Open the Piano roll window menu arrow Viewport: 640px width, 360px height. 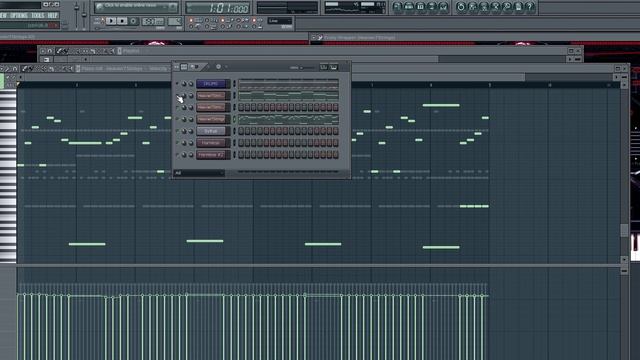pos(3,69)
